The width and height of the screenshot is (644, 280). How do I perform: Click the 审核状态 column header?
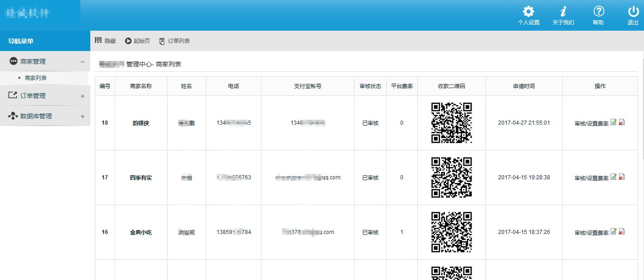pos(370,86)
